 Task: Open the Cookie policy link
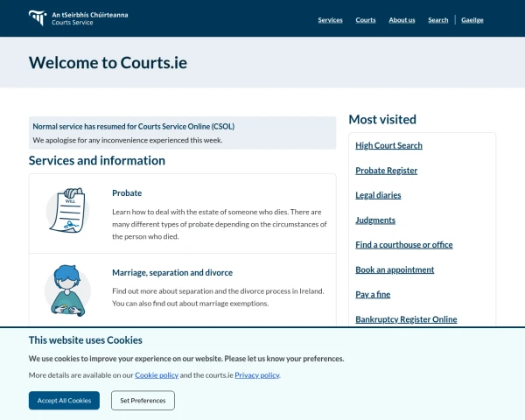[x=157, y=375]
